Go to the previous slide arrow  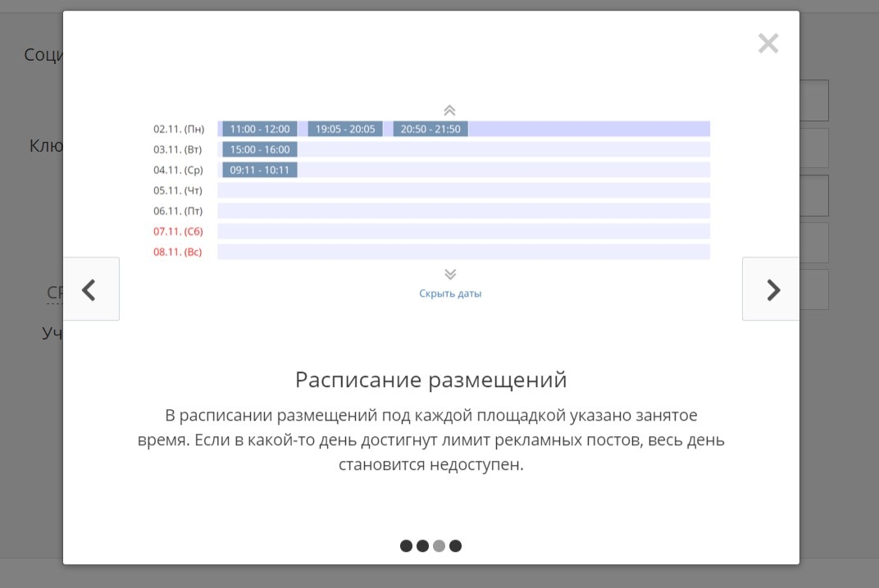click(91, 289)
